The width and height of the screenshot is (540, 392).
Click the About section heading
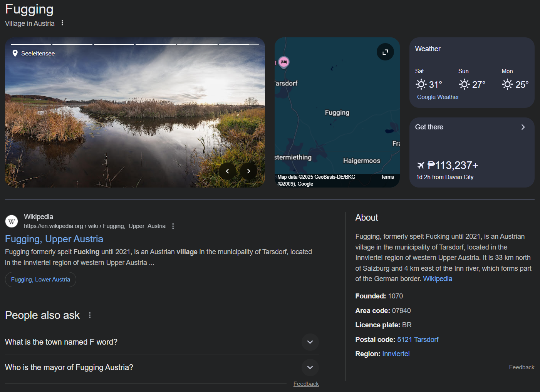pyautogui.click(x=366, y=218)
